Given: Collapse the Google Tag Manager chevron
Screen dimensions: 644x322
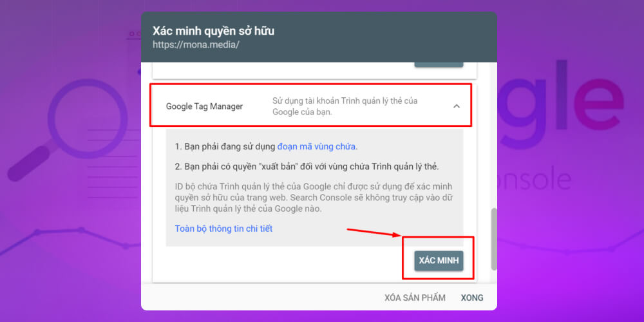Looking at the screenshot, I should (457, 106).
